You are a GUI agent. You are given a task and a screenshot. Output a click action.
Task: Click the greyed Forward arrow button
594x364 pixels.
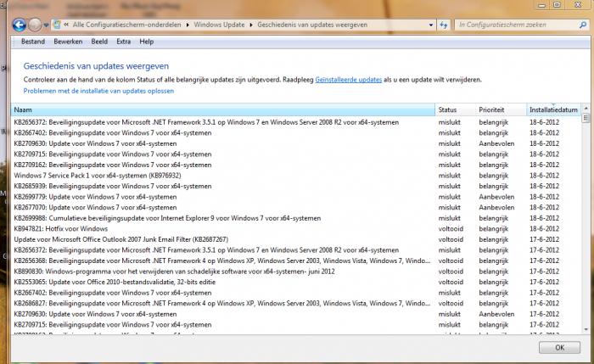[x=35, y=25]
